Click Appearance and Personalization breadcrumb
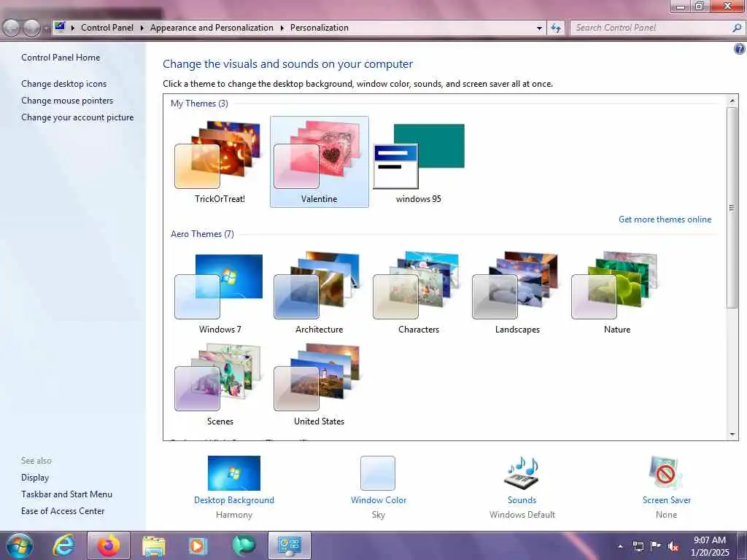Screen dimensions: 747x560 pyautogui.click(x=212, y=28)
